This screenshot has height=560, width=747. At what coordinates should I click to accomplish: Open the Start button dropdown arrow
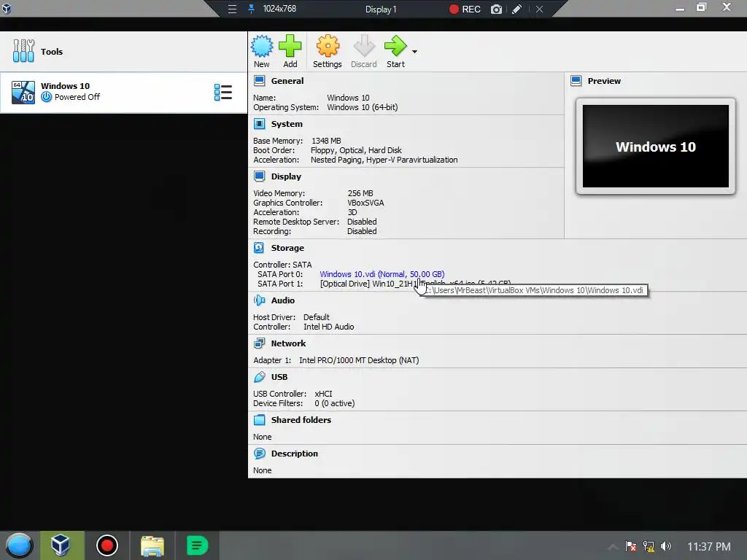point(415,52)
